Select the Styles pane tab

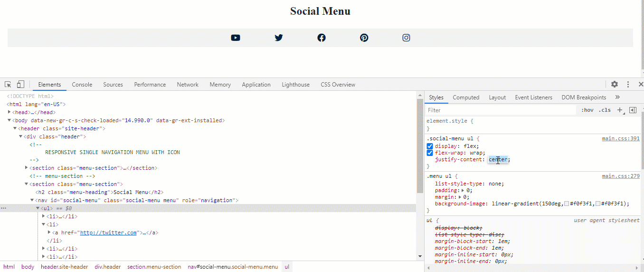pyautogui.click(x=436, y=97)
